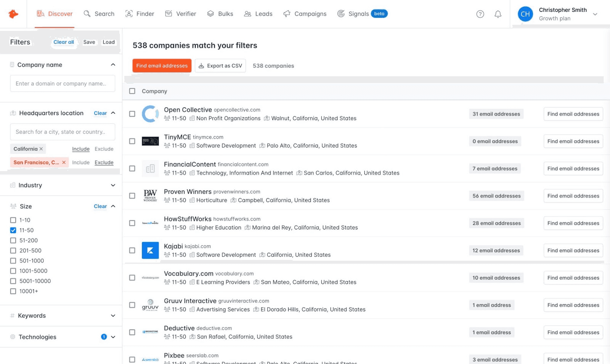Open the 31 email addresses badge
This screenshot has height=364, width=610.
[x=496, y=114]
